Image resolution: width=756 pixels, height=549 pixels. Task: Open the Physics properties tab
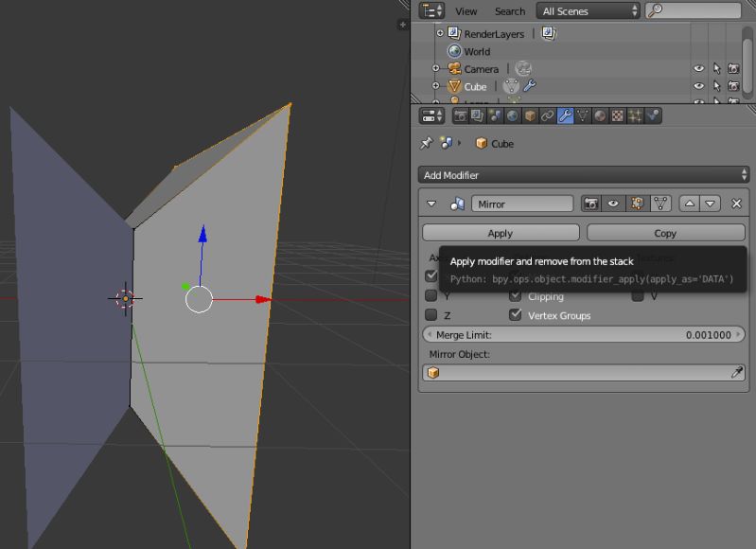653,115
